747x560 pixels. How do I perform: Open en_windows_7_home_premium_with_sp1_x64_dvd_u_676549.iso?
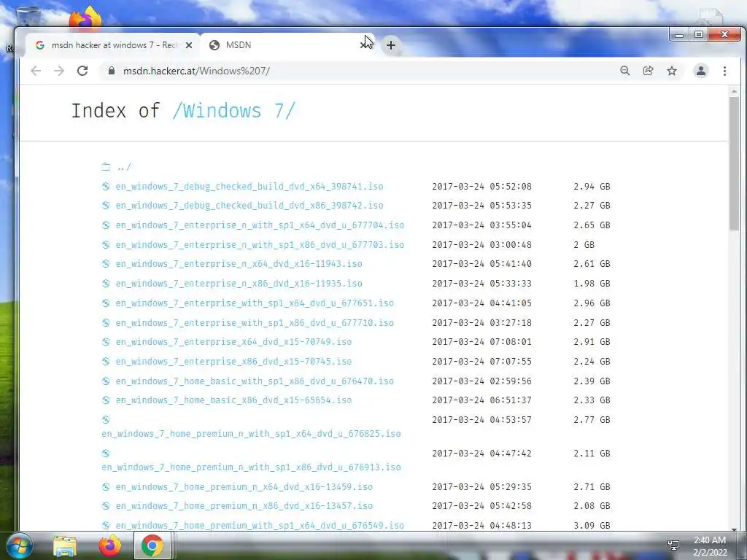click(x=260, y=526)
